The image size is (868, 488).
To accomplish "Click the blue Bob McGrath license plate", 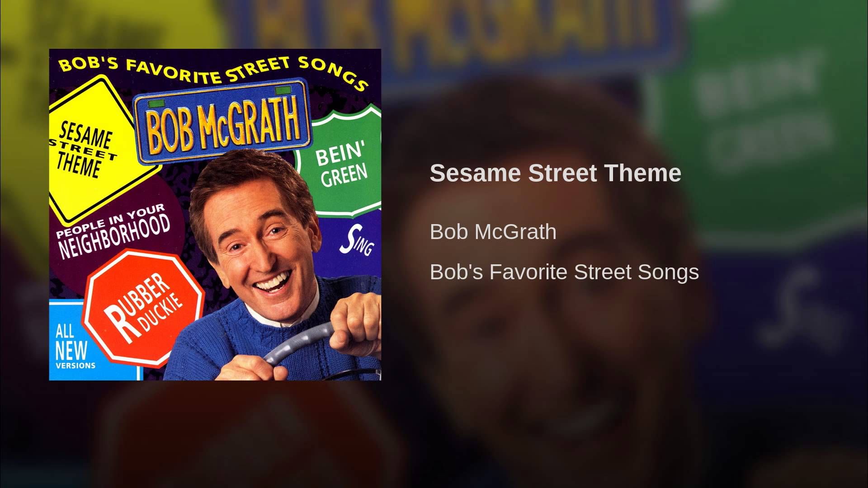I will [222, 122].
